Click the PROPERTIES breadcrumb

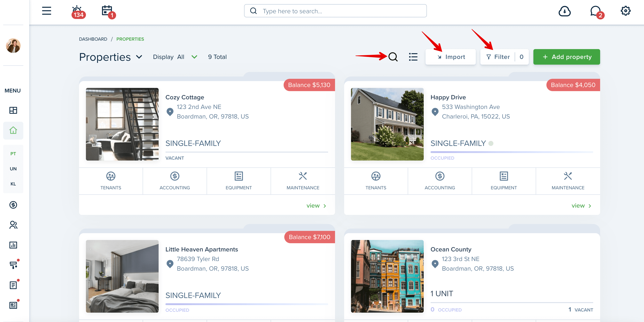(x=130, y=39)
